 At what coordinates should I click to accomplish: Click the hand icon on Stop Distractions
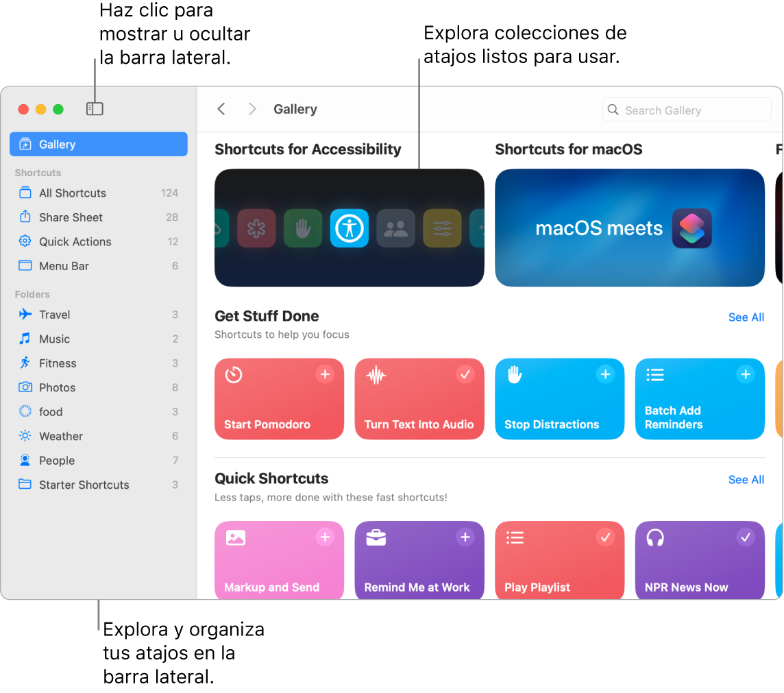pyautogui.click(x=515, y=374)
